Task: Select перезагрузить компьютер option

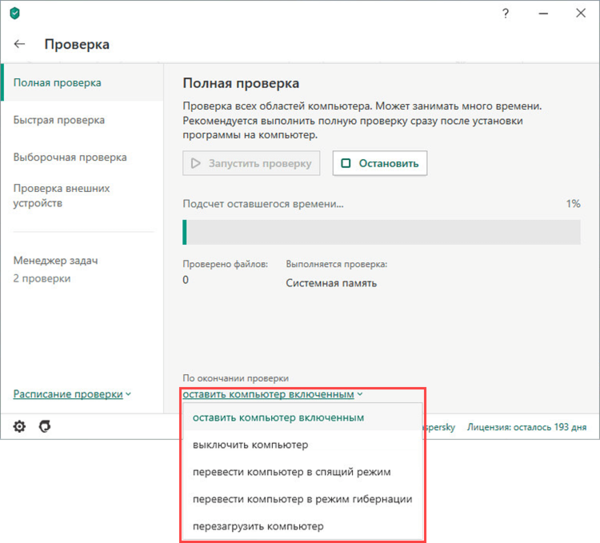Action: 258,525
